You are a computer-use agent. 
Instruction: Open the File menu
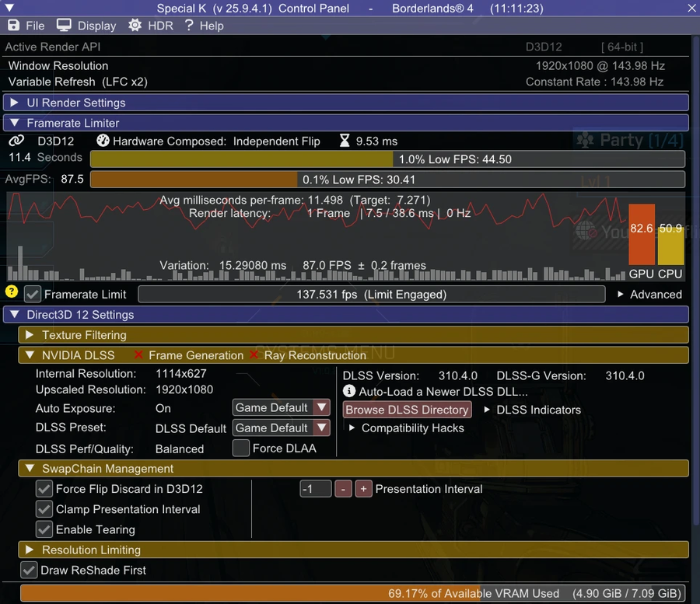(x=26, y=26)
